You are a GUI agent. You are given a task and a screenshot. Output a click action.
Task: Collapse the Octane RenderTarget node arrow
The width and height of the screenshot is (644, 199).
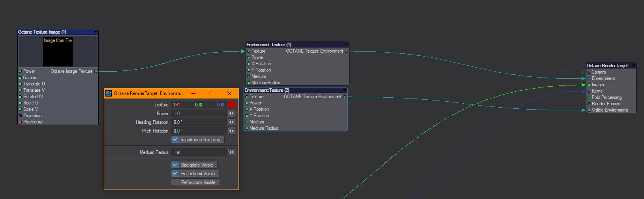[x=633, y=66]
